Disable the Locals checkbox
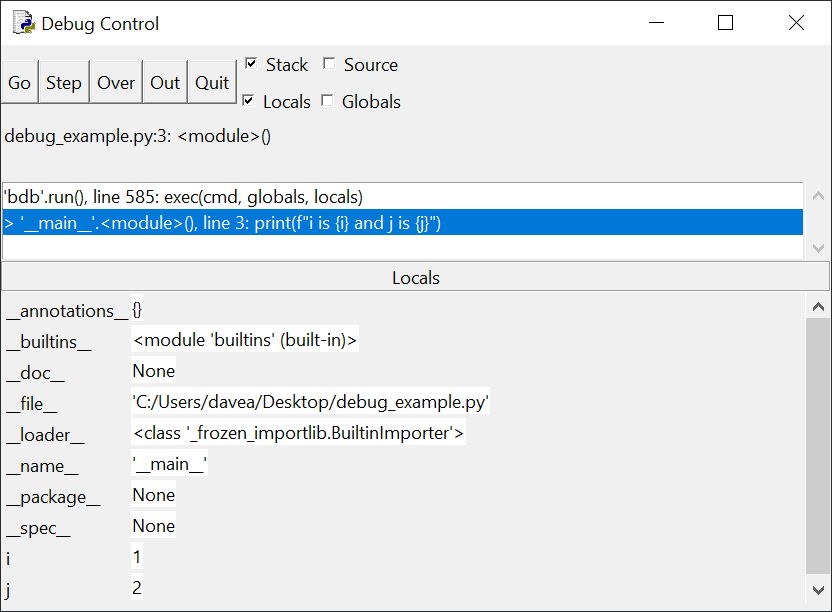This screenshot has height=612, width=832. (x=247, y=101)
